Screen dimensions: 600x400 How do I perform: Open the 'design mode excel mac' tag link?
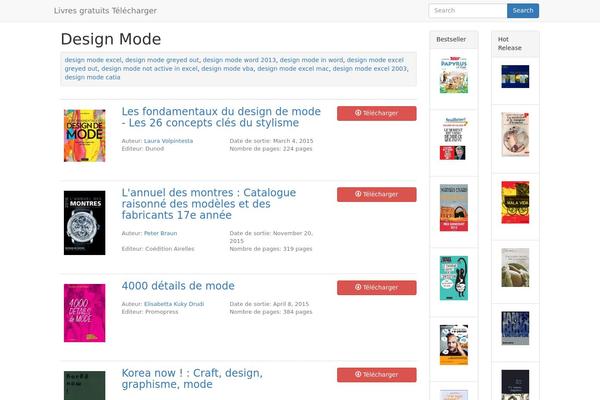pyautogui.click(x=293, y=69)
